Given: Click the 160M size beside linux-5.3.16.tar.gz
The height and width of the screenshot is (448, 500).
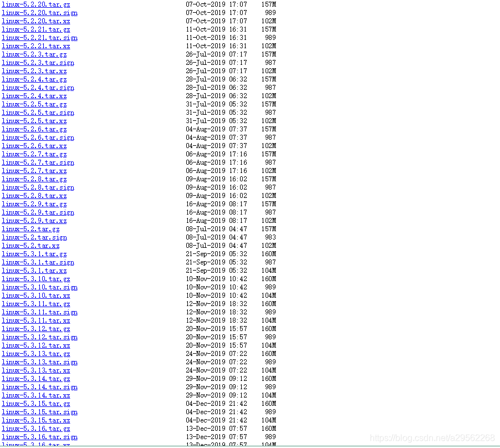Looking at the screenshot, I should coord(269,428).
